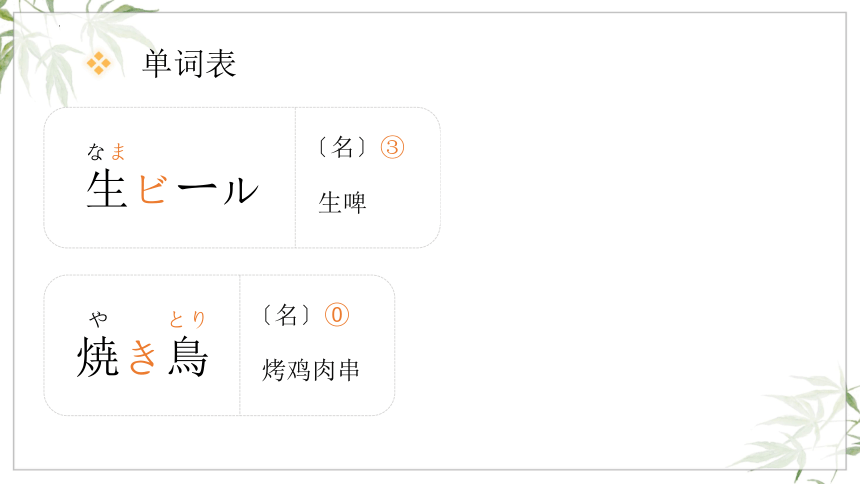Screen dimensions: 860x484
Task: Click the kanji 生 in 生ビール
Action: pyautogui.click(x=107, y=189)
